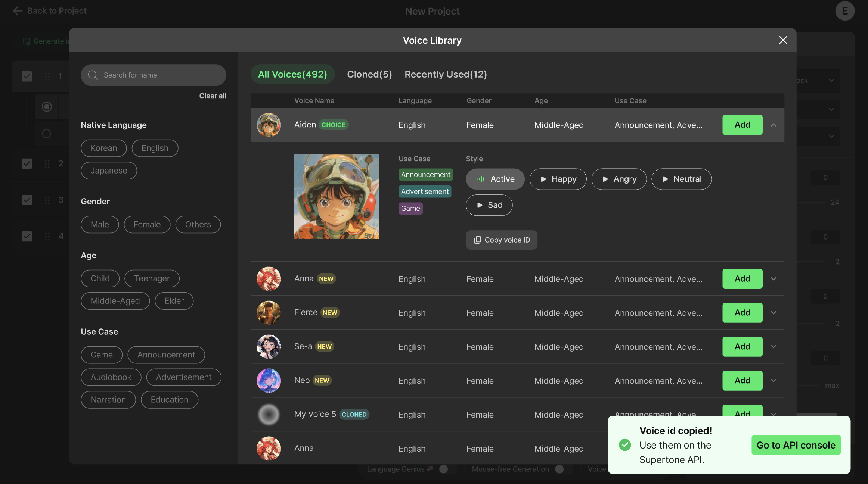Add the Se-a voice
Image resolution: width=868 pixels, height=484 pixels.
(x=742, y=347)
